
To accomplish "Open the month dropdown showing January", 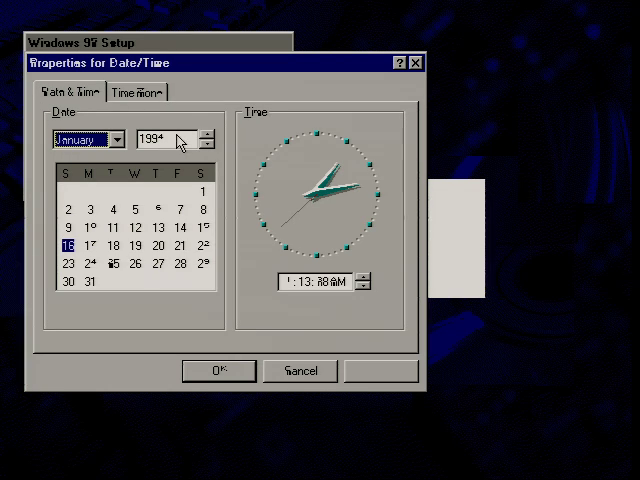I will coord(89,140).
